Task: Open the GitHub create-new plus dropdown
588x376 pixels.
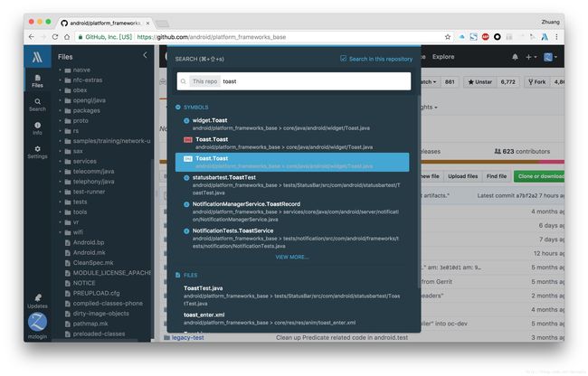Action: [x=531, y=57]
